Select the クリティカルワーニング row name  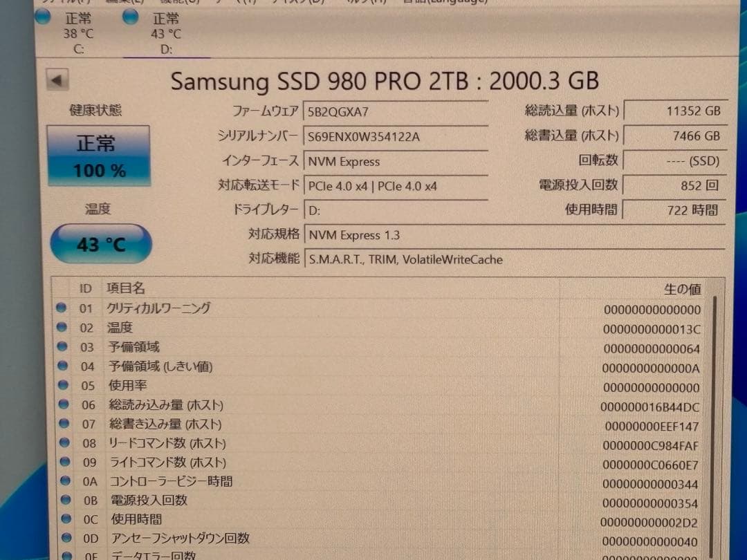pos(158,308)
